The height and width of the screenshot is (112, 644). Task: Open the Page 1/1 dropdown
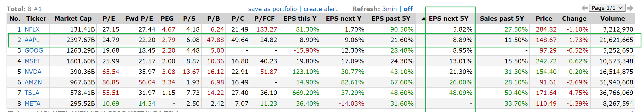[607, 8]
